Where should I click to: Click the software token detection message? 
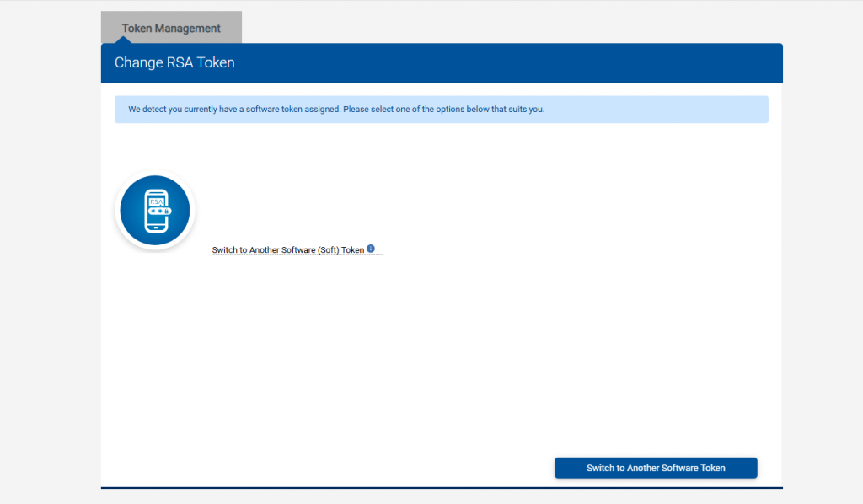pos(336,109)
